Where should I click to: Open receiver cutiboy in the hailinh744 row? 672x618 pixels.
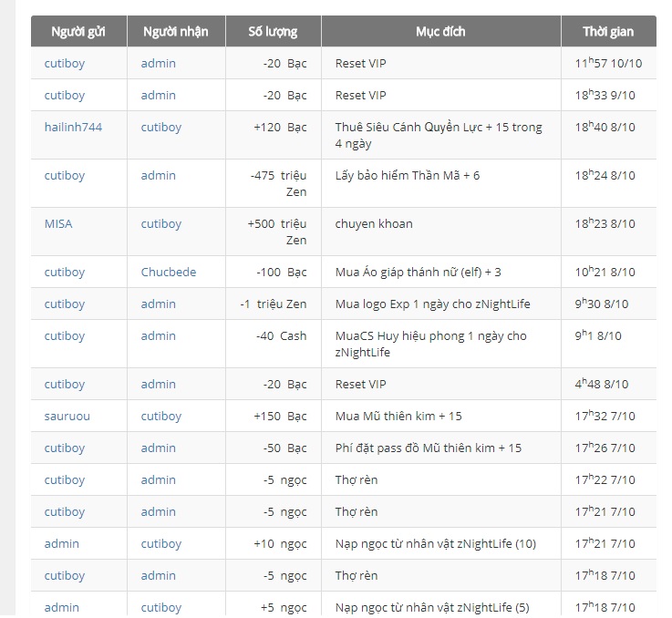tap(161, 128)
